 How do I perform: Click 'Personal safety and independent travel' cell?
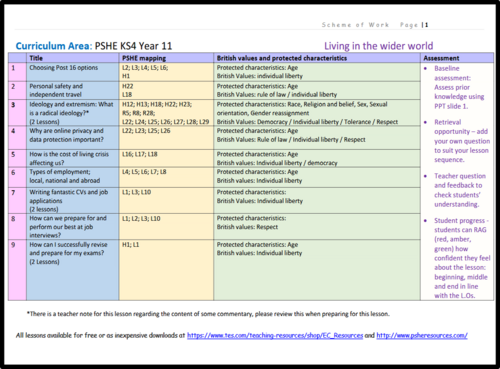pyautogui.click(x=56, y=90)
